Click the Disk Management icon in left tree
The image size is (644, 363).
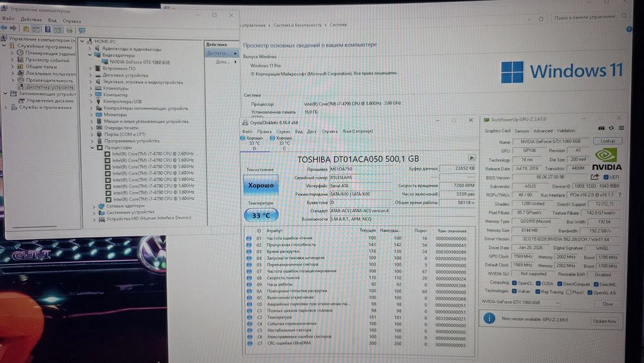click(21, 101)
